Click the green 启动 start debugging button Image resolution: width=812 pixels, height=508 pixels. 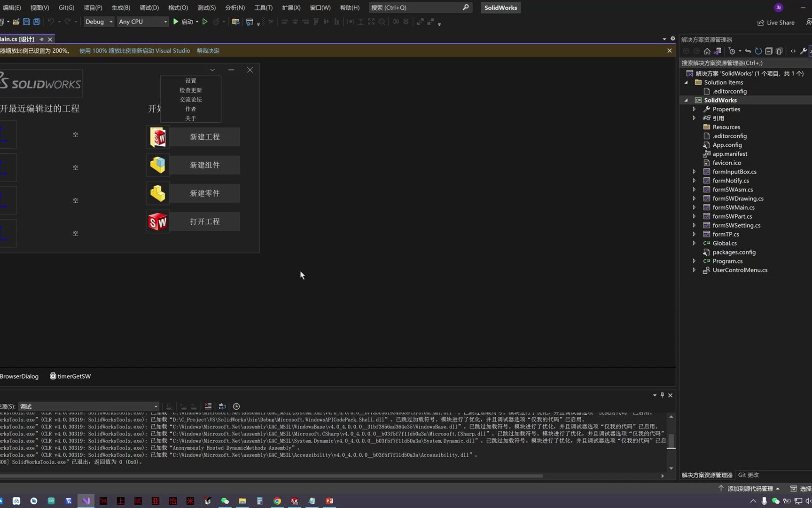(183, 22)
